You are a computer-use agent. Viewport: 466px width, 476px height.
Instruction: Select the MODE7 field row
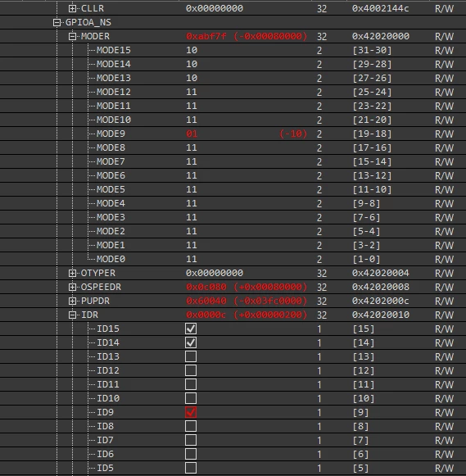point(233,161)
